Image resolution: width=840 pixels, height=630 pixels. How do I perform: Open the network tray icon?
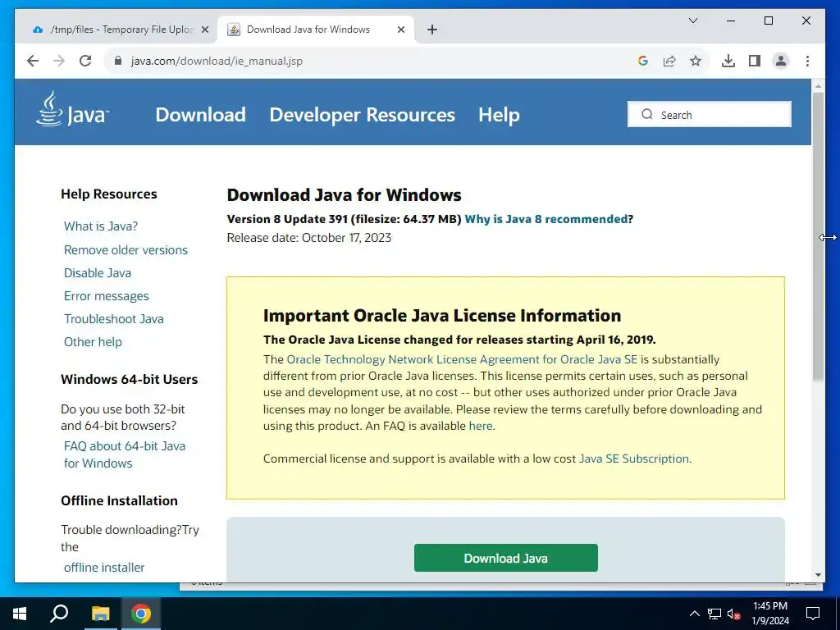(x=714, y=614)
